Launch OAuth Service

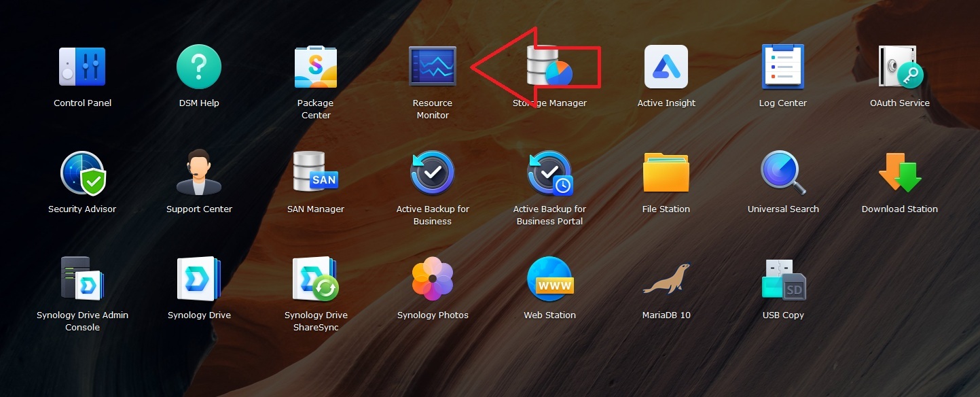[x=900, y=67]
